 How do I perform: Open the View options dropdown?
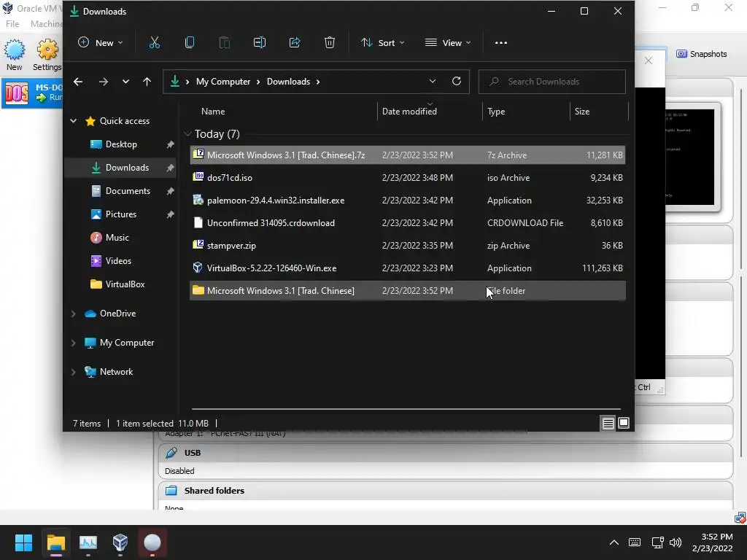tap(448, 43)
